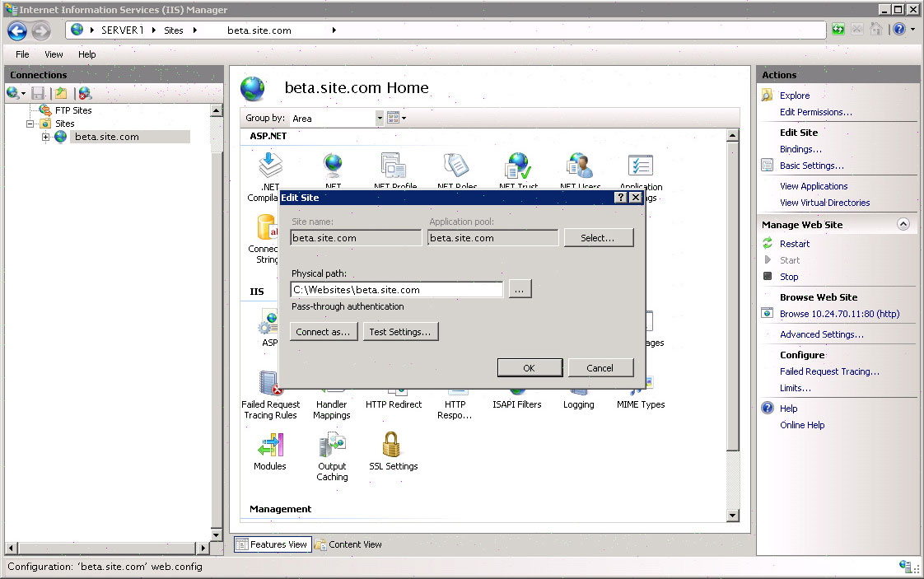This screenshot has height=579, width=924.
Task: Click Cancel in Edit Site dialog
Action: pyautogui.click(x=600, y=368)
